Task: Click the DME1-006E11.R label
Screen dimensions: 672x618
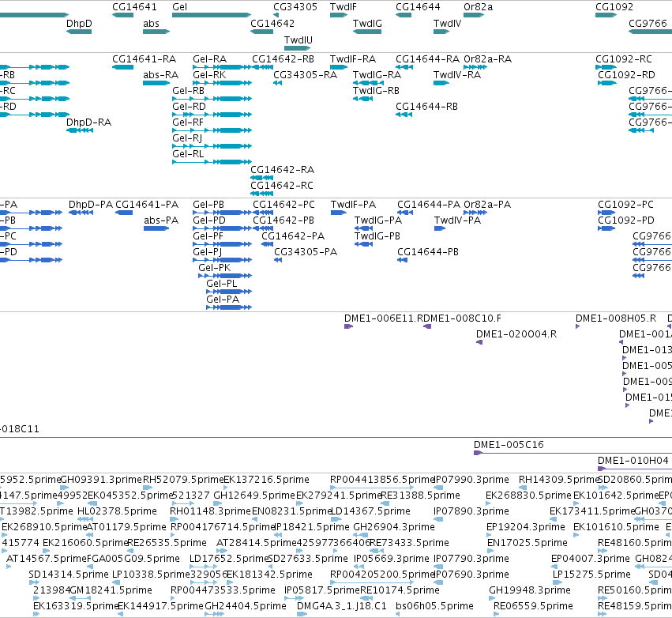Action: [385, 318]
